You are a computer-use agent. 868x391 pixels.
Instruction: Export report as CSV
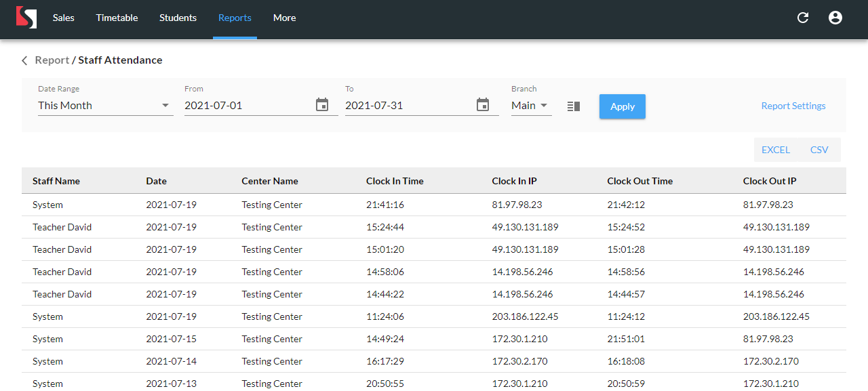(819, 150)
